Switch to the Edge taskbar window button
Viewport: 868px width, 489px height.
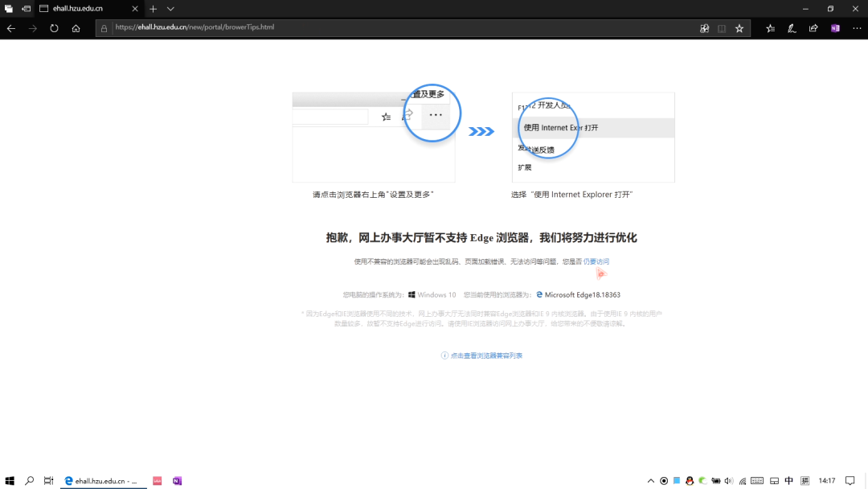pyautogui.click(x=104, y=481)
